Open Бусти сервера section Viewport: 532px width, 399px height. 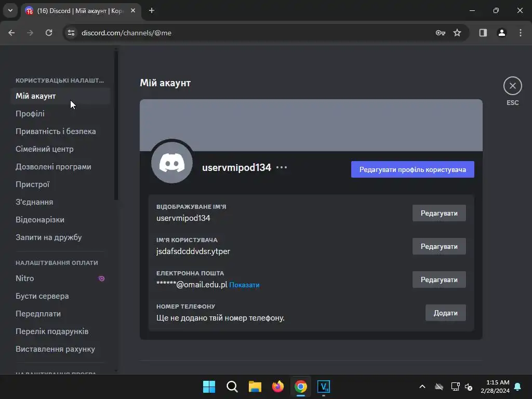pyautogui.click(x=60, y=296)
